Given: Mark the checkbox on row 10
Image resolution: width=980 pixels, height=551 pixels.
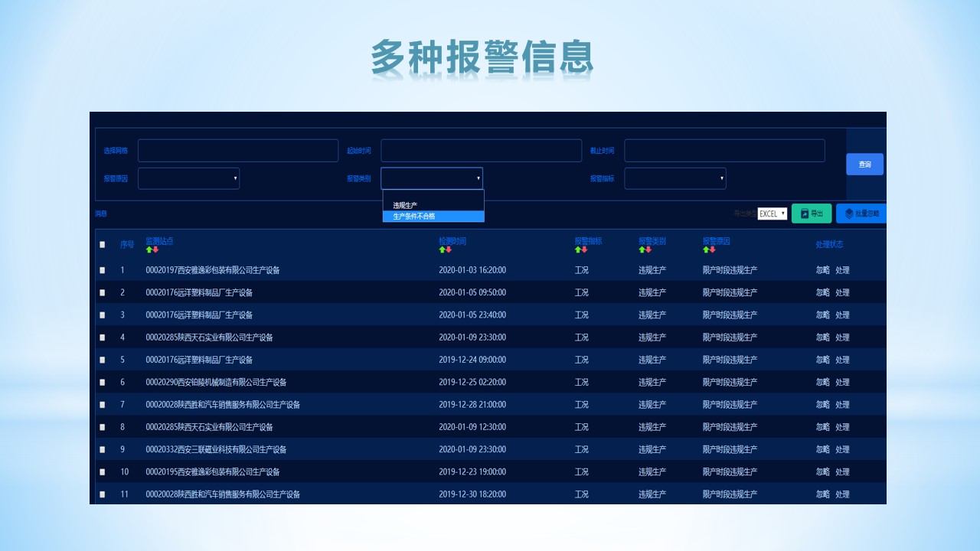Looking at the screenshot, I should point(103,472).
